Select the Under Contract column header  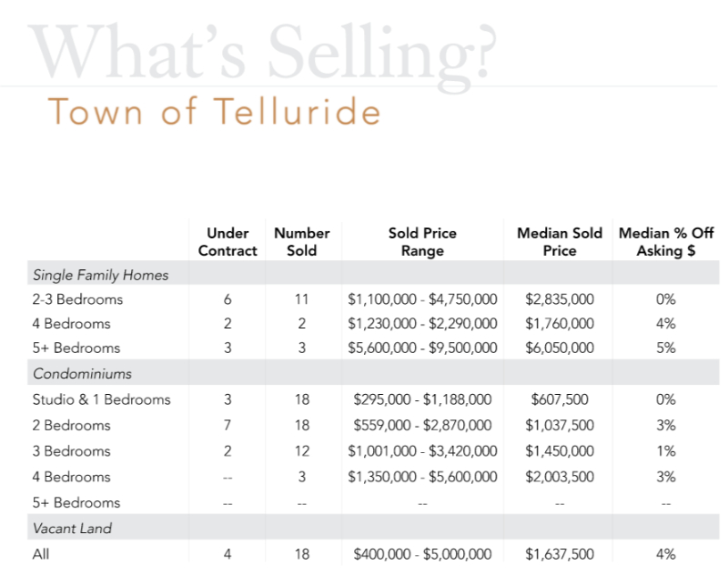[227, 242]
